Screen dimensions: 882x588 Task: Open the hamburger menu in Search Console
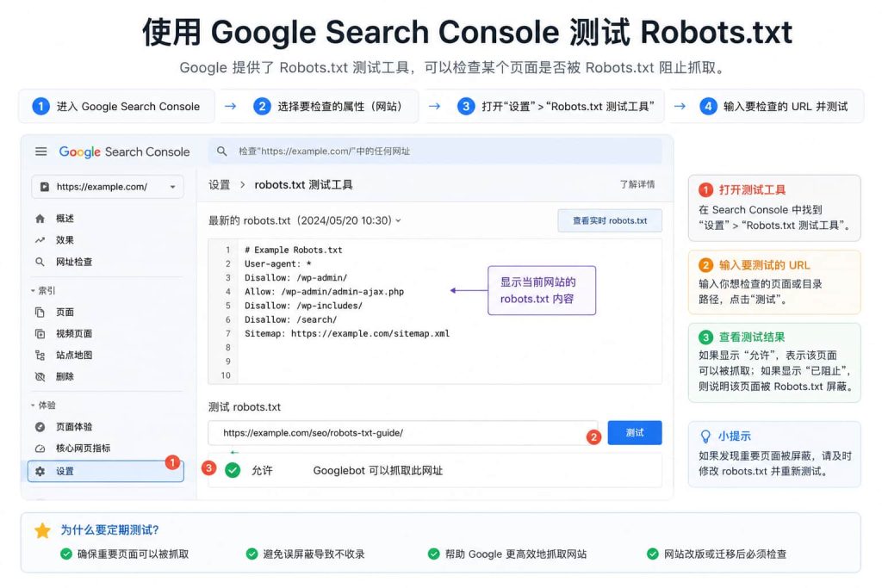41,152
